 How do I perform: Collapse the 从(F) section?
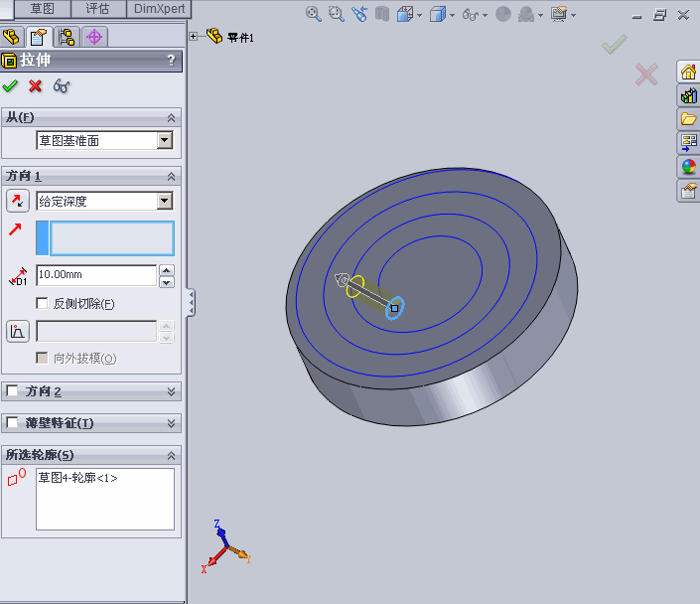pyautogui.click(x=171, y=117)
